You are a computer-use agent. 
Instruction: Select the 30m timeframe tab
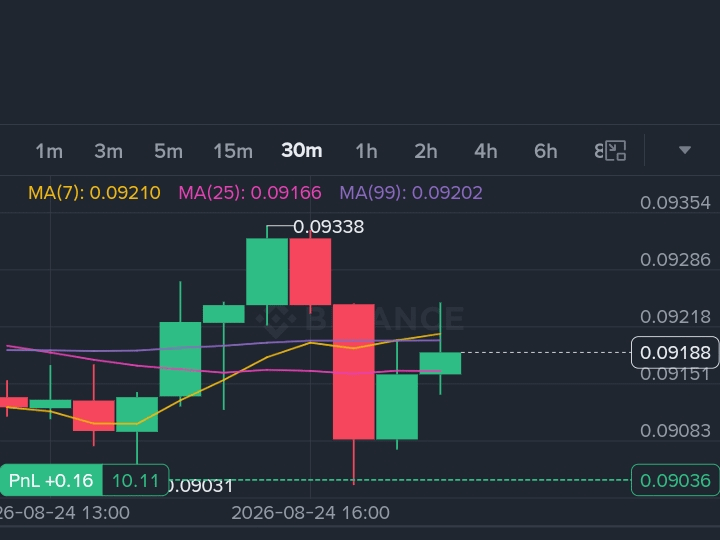pyautogui.click(x=302, y=151)
